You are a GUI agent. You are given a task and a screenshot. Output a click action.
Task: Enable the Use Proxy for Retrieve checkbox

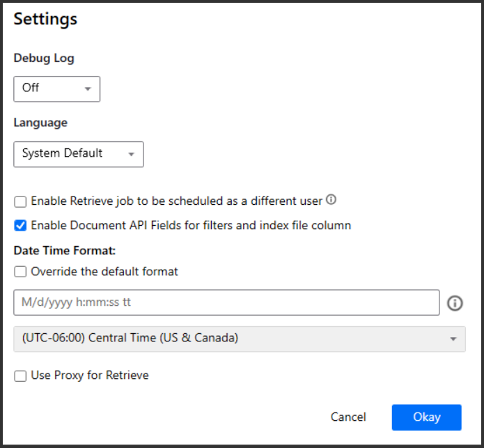(21, 376)
